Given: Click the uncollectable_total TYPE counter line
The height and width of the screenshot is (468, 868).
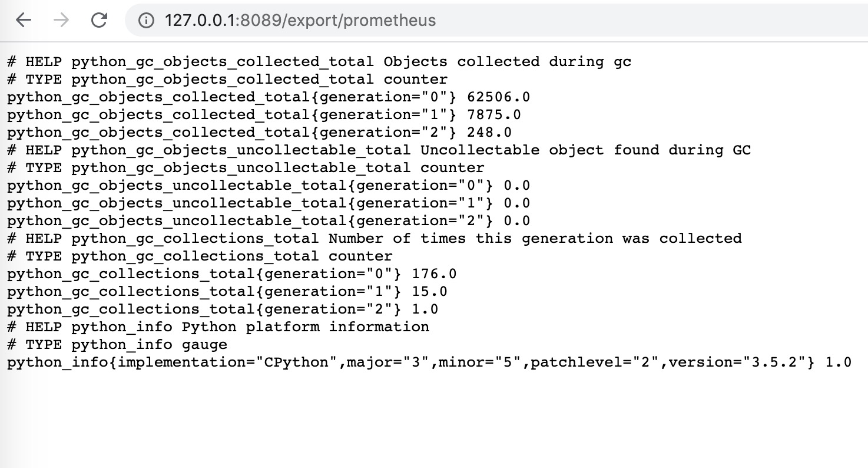Looking at the screenshot, I should pyautogui.click(x=246, y=168).
